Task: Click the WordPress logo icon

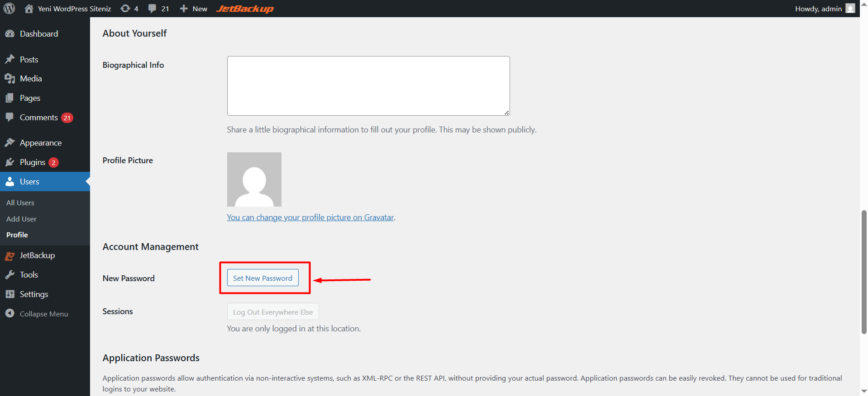Action: pyautogui.click(x=9, y=9)
